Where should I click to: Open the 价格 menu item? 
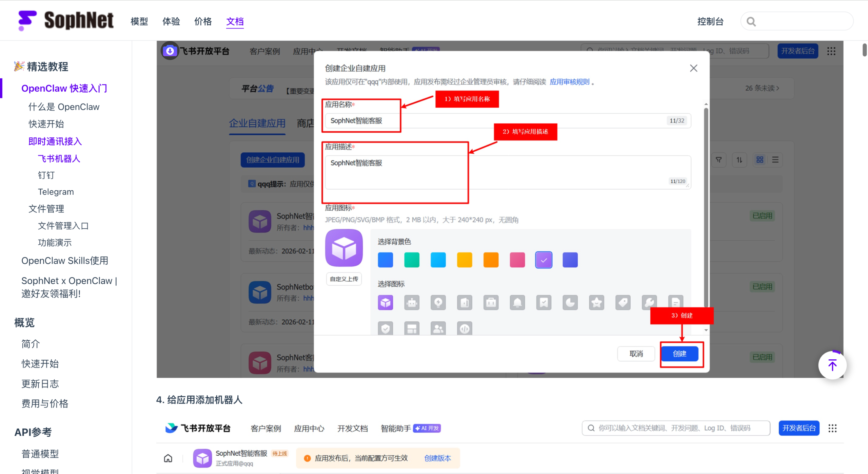[203, 21]
